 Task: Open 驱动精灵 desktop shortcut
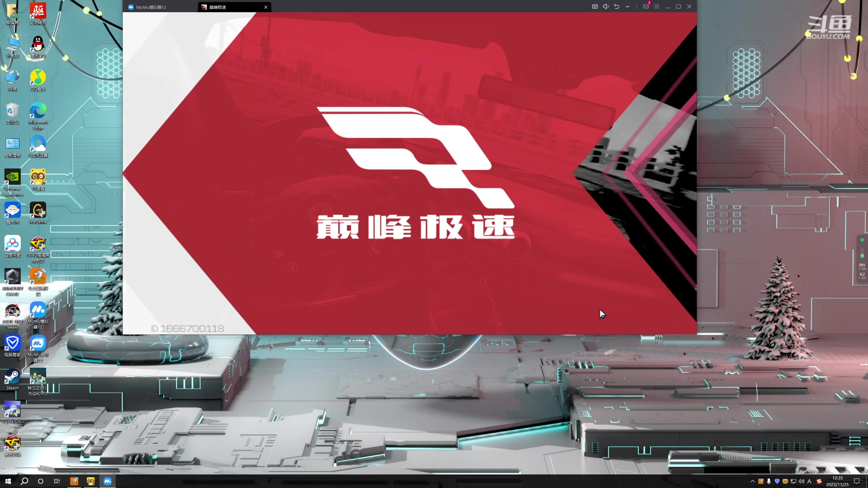coord(38,14)
